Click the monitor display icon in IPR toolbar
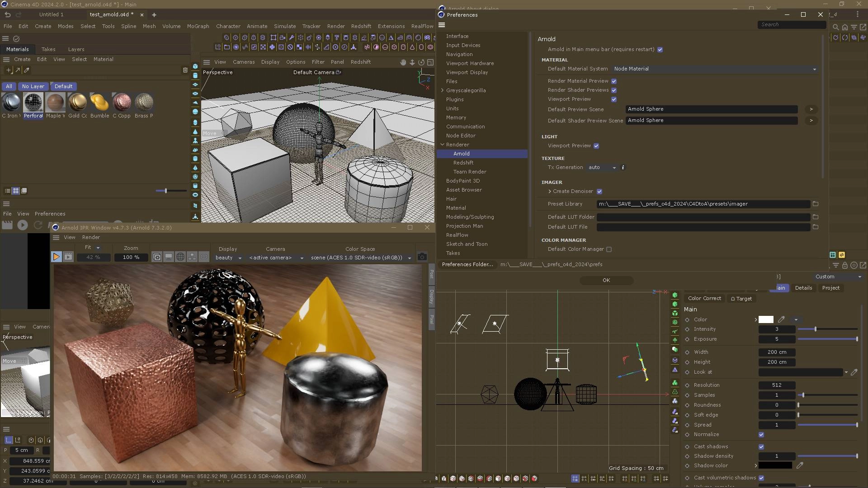Image resolution: width=868 pixels, height=488 pixels. pyautogui.click(x=169, y=257)
